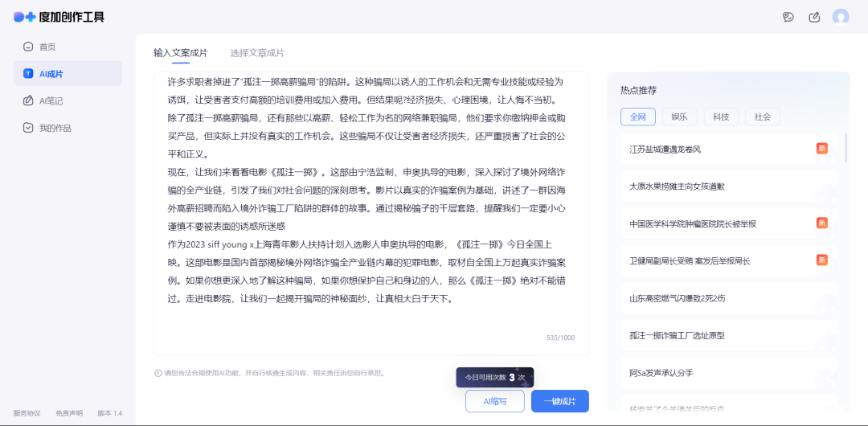
Task: Select hot topic 阿Sa发声承认分手
Action: pyautogui.click(x=729, y=372)
